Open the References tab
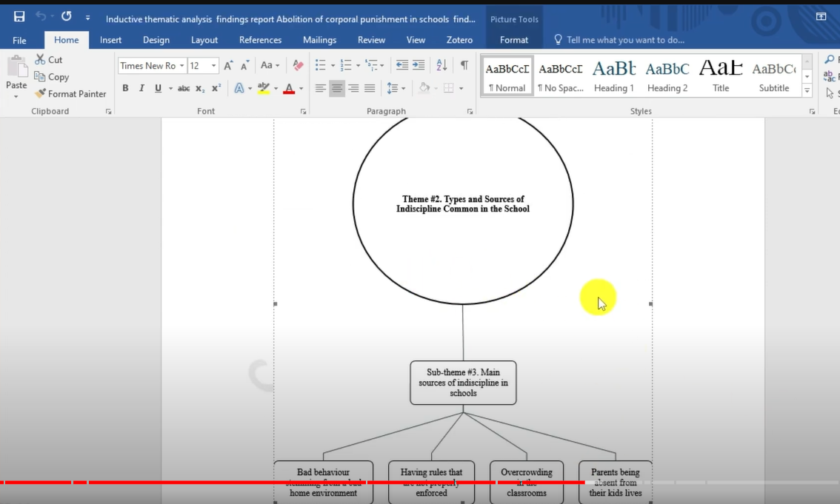840x504 pixels. click(x=260, y=40)
